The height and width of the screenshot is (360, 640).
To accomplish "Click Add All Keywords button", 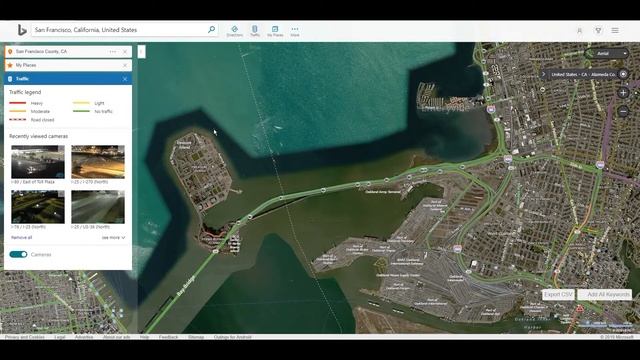I will (x=605, y=294).
